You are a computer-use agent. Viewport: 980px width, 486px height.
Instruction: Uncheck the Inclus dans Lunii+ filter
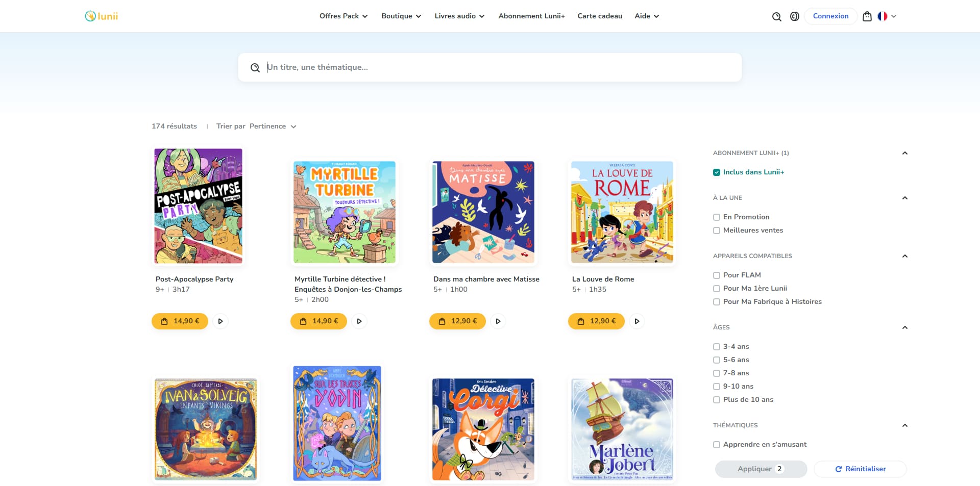(x=717, y=172)
